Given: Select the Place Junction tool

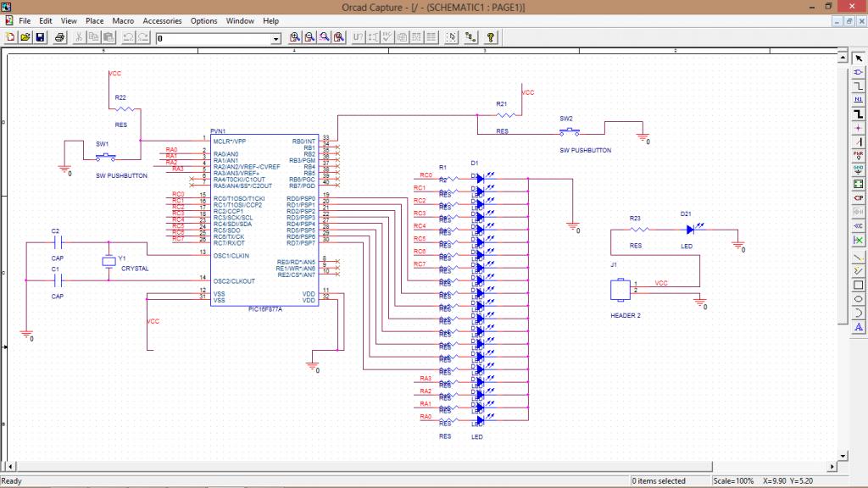Looking at the screenshot, I should tap(859, 127).
